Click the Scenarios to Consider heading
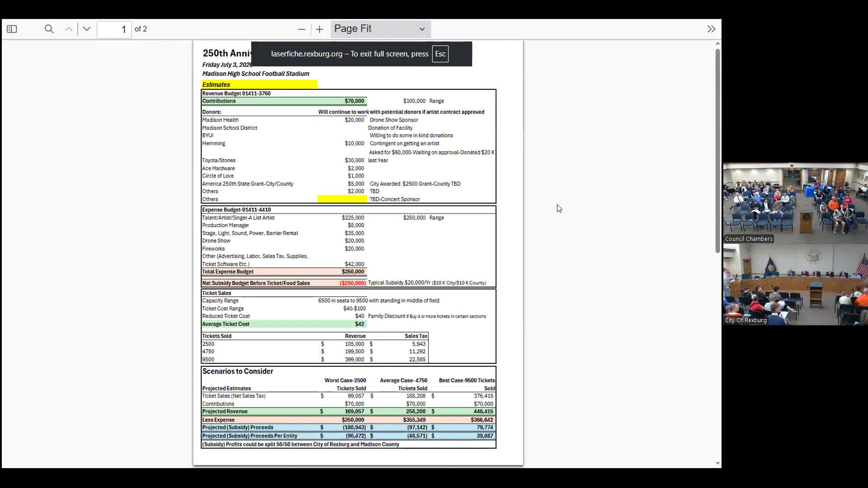Image resolution: width=868 pixels, height=488 pixels. pos(238,371)
